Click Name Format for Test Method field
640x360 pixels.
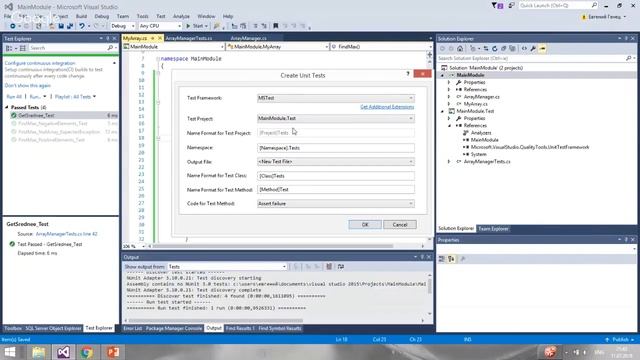coord(336,189)
